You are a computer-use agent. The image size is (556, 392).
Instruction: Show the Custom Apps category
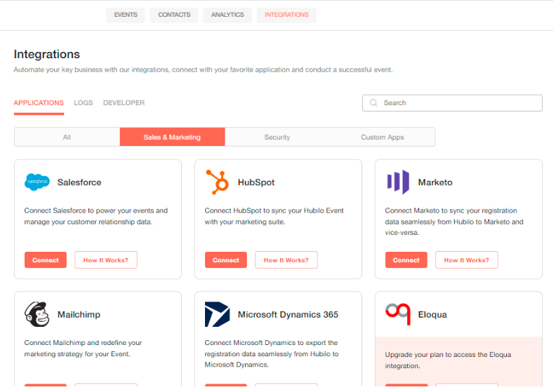click(382, 137)
